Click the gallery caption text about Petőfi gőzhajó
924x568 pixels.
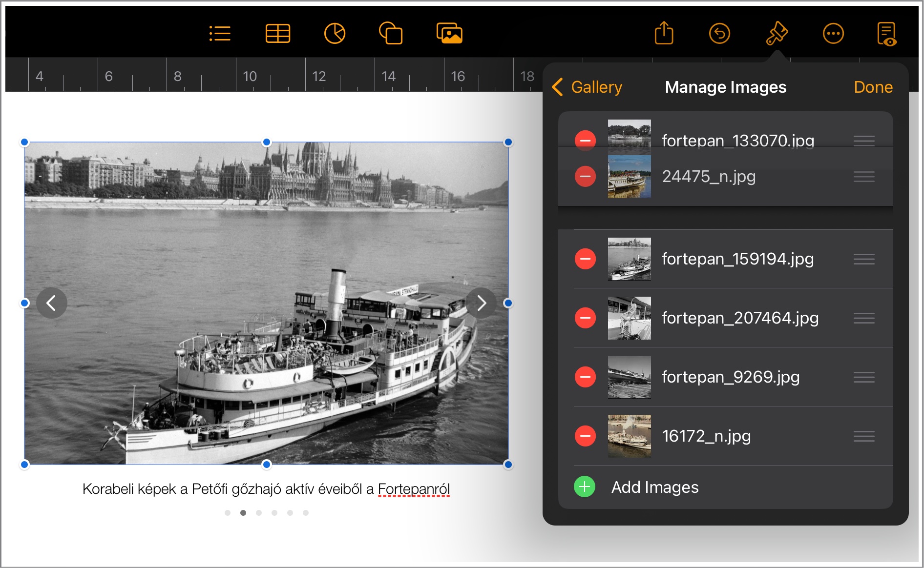coord(266,489)
